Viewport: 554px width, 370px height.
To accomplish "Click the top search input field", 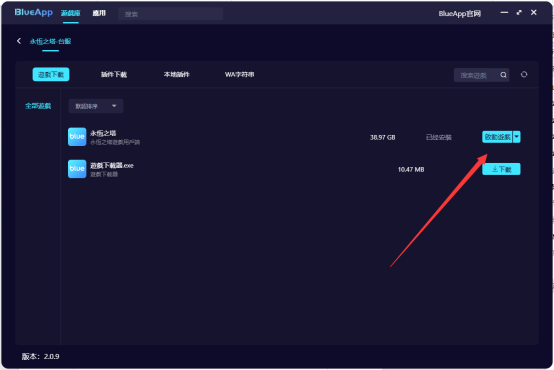I will pos(170,14).
